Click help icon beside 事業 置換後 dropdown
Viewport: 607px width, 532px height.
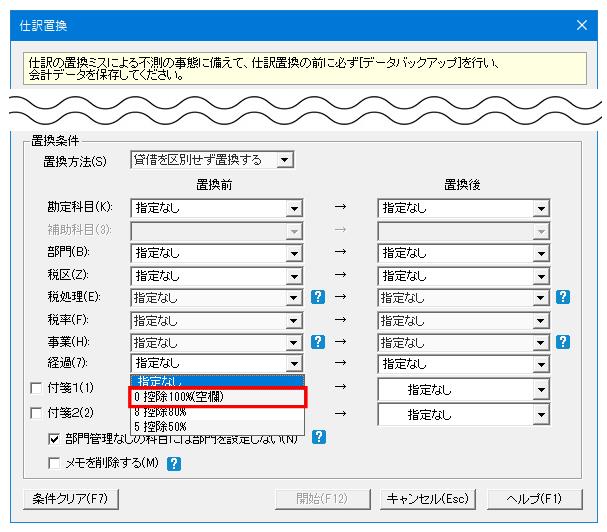[562, 342]
